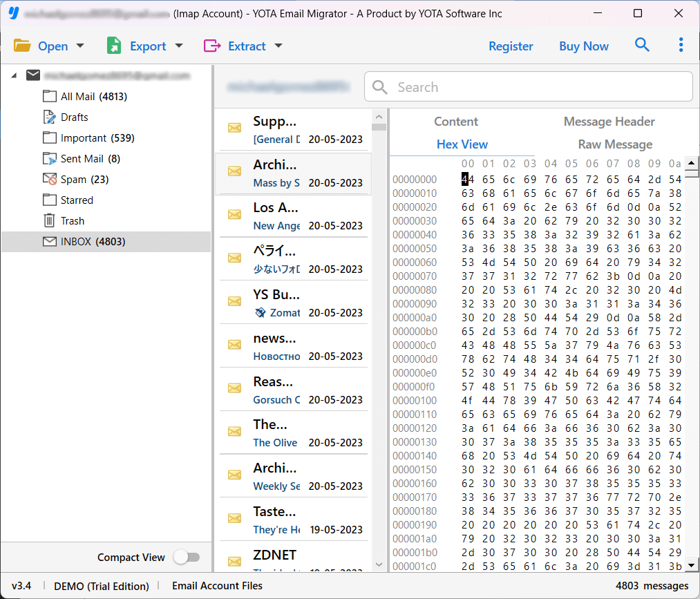Click envelope icon of The... Olive message
Image resolution: width=700 pixels, height=599 pixels.
pyautogui.click(x=234, y=431)
